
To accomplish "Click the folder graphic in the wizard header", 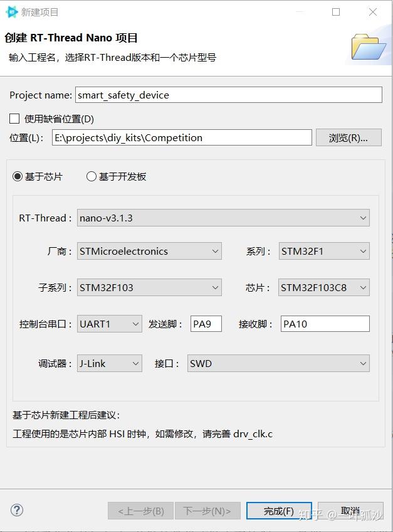I will 369,47.
